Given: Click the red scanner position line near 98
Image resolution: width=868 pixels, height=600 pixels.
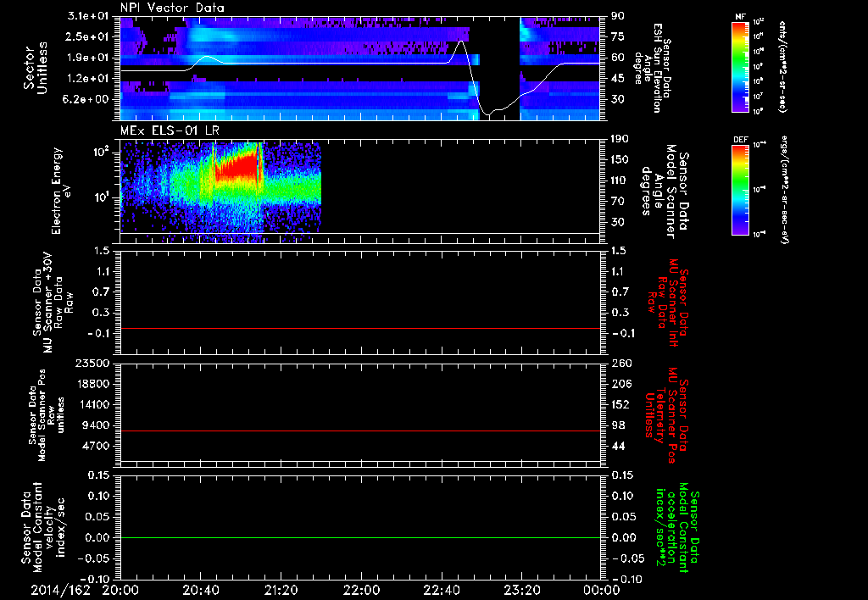Looking at the screenshot, I should 360,431.
